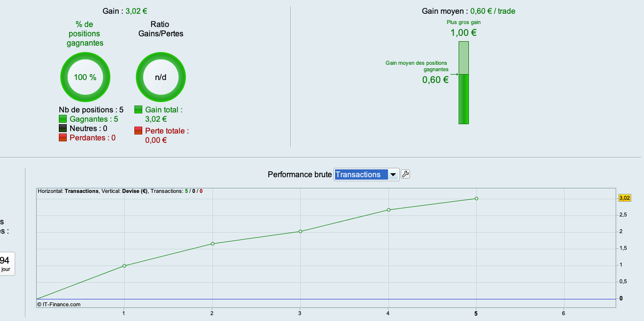
Task: Select the chart data point at transaction 2
Action: click(212, 243)
